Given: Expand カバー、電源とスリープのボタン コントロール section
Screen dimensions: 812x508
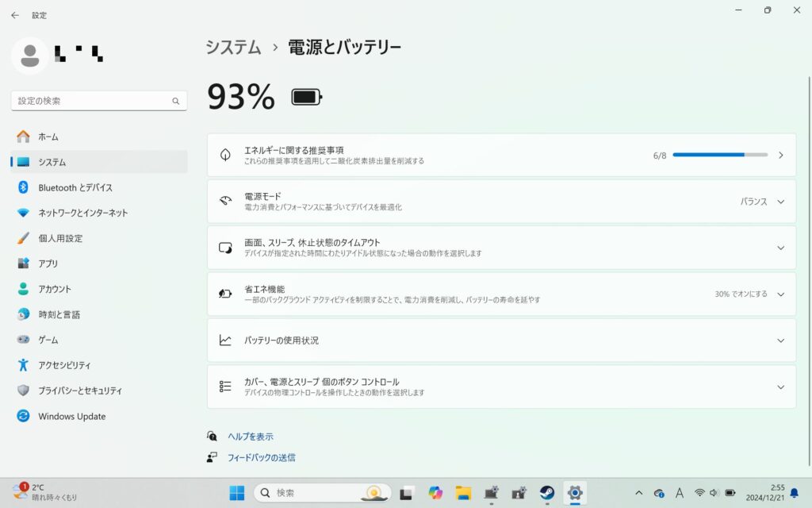Looking at the screenshot, I should click(x=780, y=387).
